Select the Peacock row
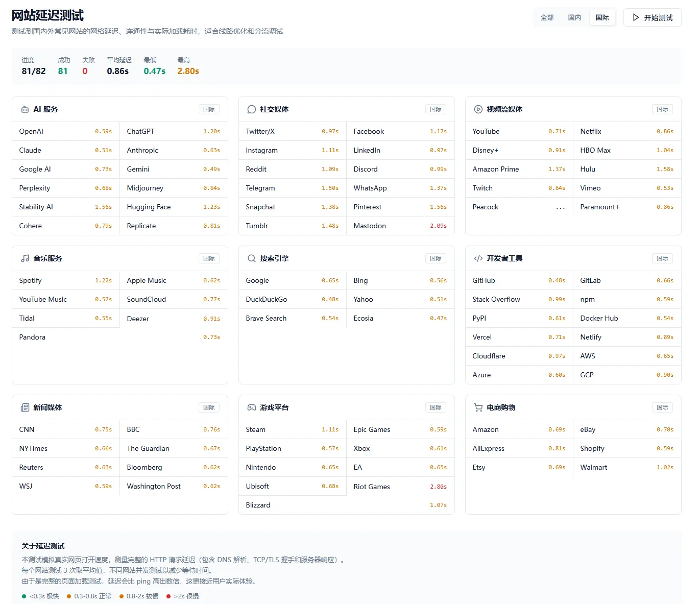This screenshot has width=700, height=604. click(519, 207)
